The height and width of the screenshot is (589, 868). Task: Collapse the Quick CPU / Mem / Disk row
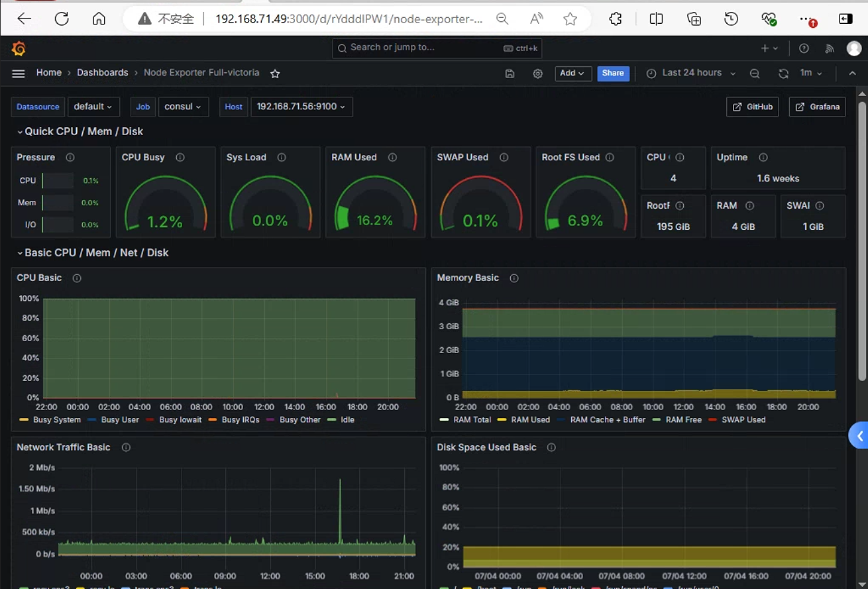click(80, 132)
